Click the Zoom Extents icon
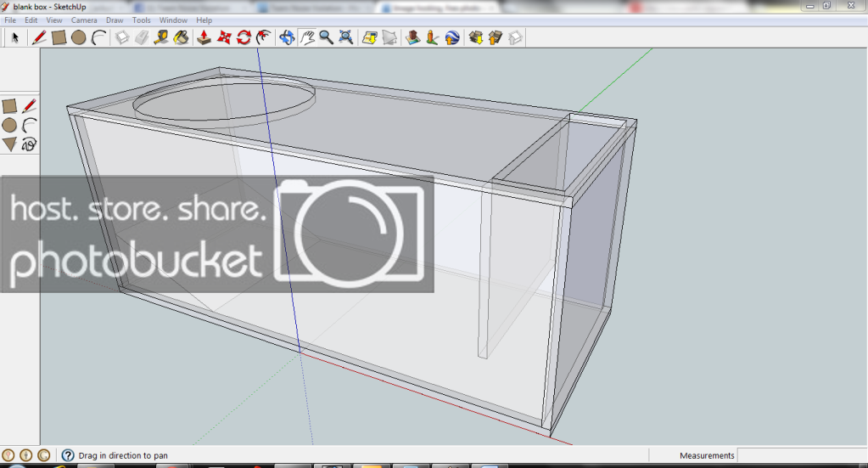 346,37
